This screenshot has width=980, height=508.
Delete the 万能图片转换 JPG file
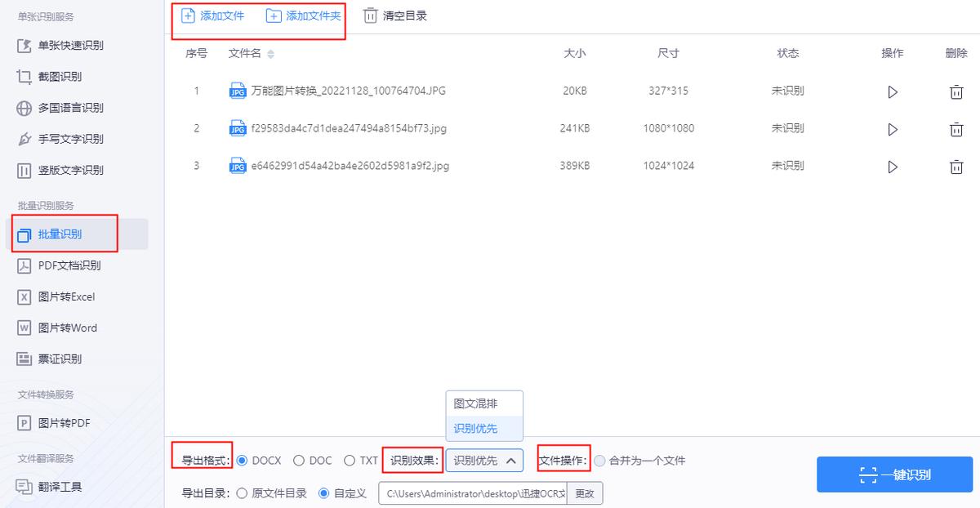[x=956, y=91]
